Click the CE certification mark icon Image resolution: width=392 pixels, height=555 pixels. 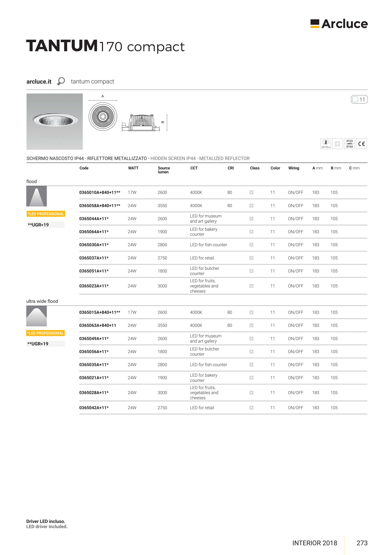coord(361,144)
